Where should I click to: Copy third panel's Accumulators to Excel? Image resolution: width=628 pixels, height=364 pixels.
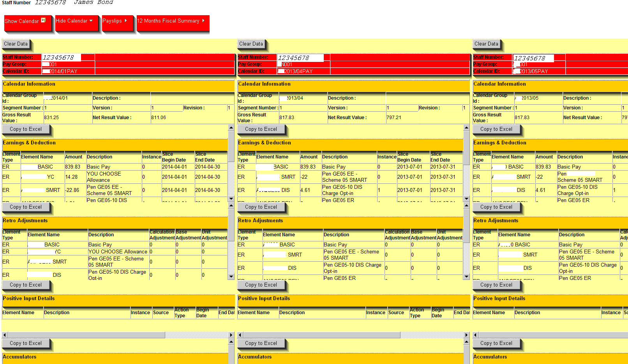point(496,343)
